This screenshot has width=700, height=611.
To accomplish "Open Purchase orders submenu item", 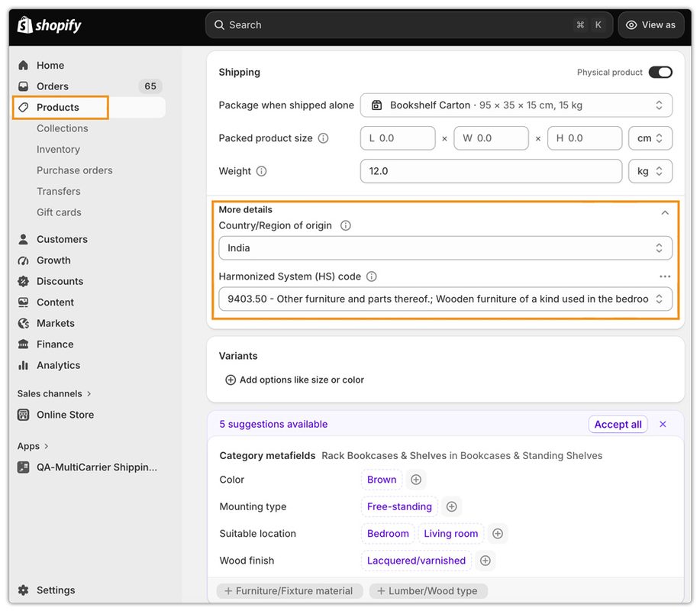I will tap(75, 170).
